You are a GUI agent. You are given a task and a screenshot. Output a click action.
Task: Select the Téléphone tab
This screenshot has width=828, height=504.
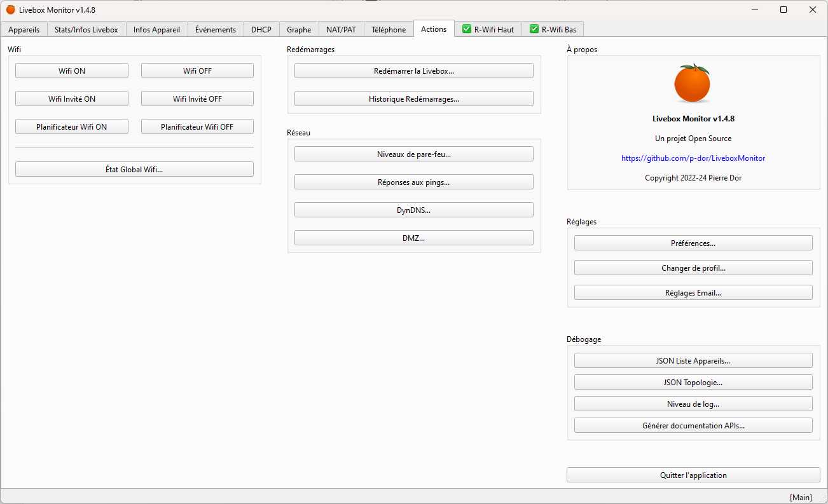(x=389, y=29)
